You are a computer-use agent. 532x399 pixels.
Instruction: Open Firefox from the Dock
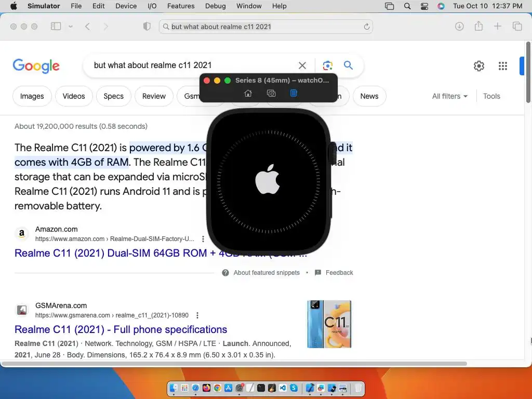[206, 388]
